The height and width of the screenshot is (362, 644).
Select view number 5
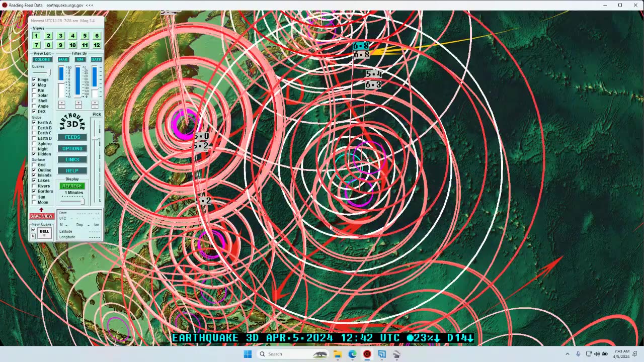[85, 36]
